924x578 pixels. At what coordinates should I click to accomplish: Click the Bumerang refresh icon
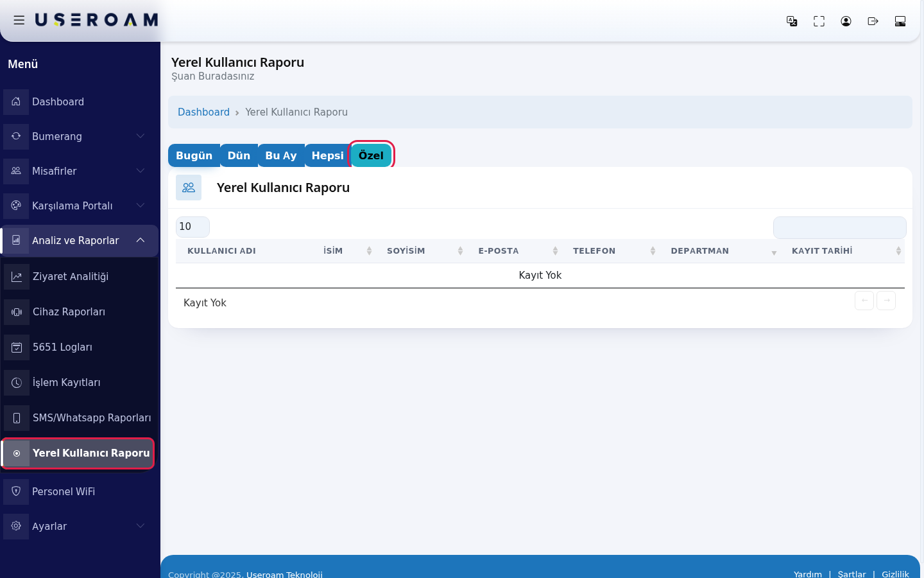pyautogui.click(x=16, y=136)
